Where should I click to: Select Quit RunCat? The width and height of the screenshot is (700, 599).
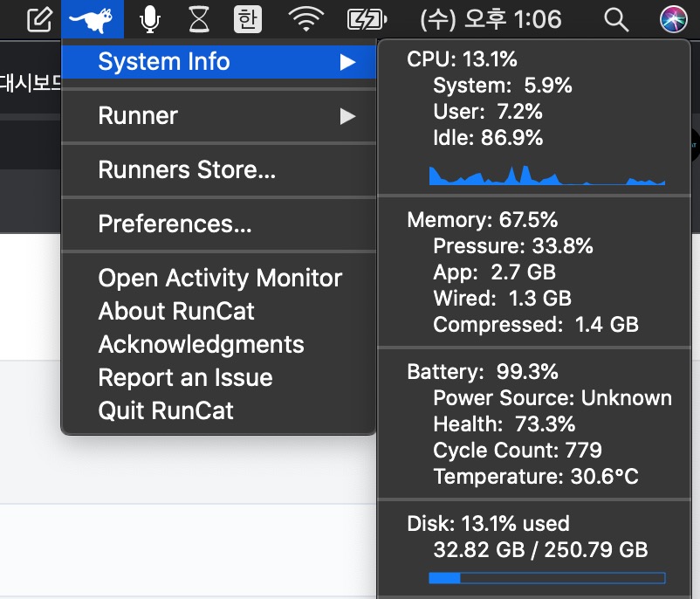click(219, 410)
